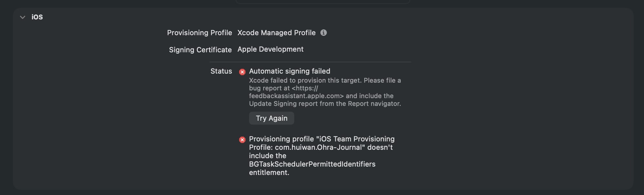Viewport: 644px width, 195px height.
Task: Click the Try Again button
Action: pos(272,118)
